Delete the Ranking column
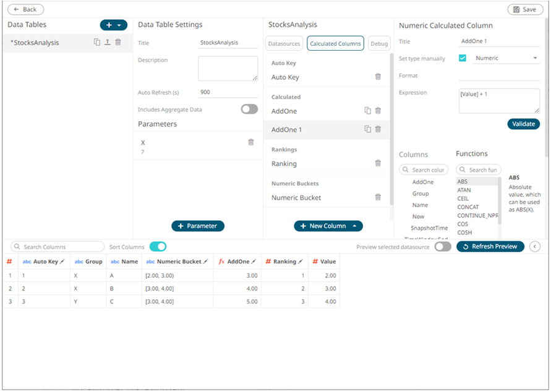Viewport: 551px width, 392px height. tap(377, 163)
